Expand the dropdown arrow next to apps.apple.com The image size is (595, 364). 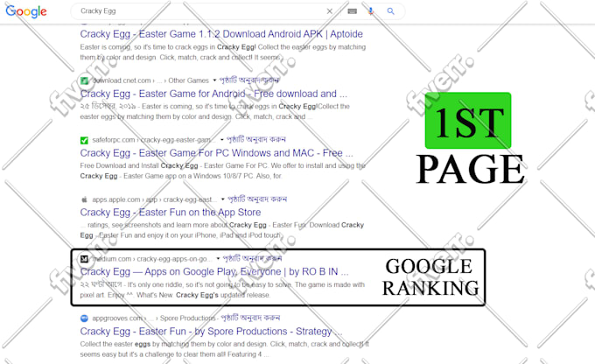click(x=223, y=199)
